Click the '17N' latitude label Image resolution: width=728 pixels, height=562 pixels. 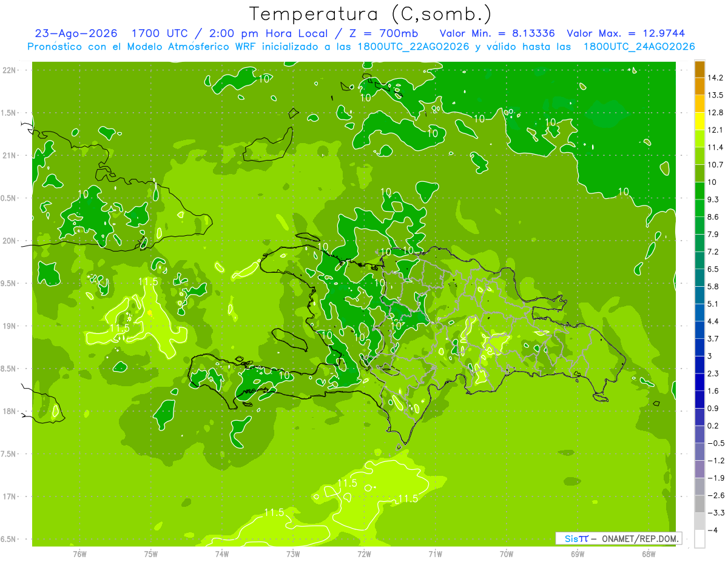coord(10,497)
